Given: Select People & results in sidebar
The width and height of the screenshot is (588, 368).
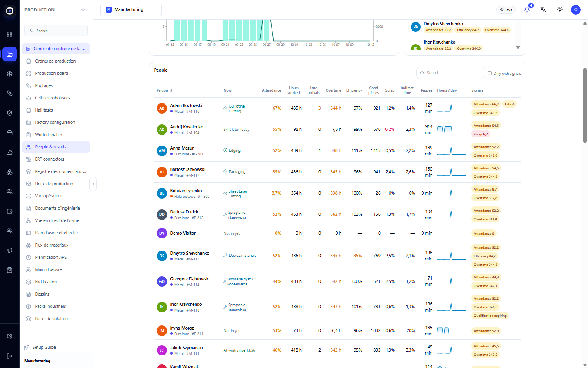Looking at the screenshot, I should [x=56, y=147].
